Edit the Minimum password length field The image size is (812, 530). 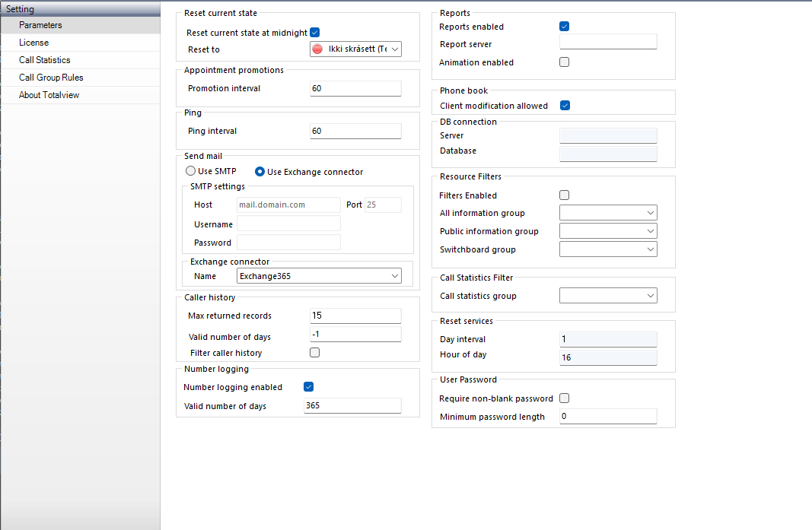click(609, 416)
